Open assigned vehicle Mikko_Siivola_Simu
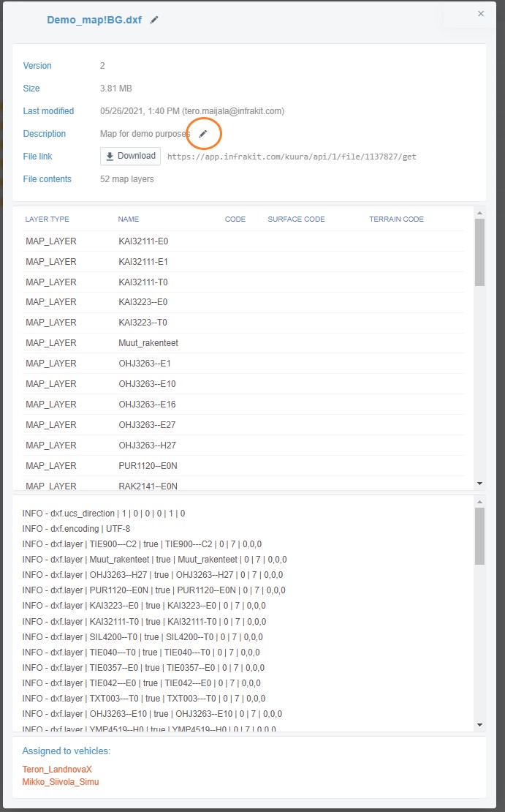 (x=61, y=781)
